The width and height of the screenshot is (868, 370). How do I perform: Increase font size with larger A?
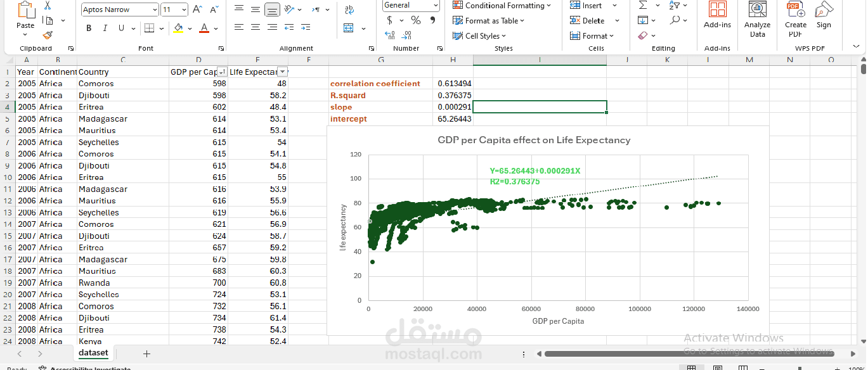point(197,10)
